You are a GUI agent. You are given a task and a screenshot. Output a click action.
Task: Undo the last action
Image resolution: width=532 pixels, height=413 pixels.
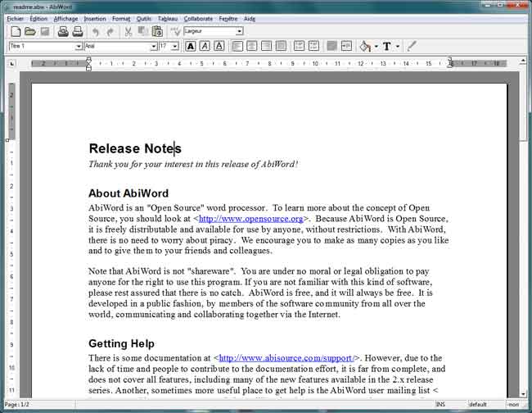(x=96, y=32)
